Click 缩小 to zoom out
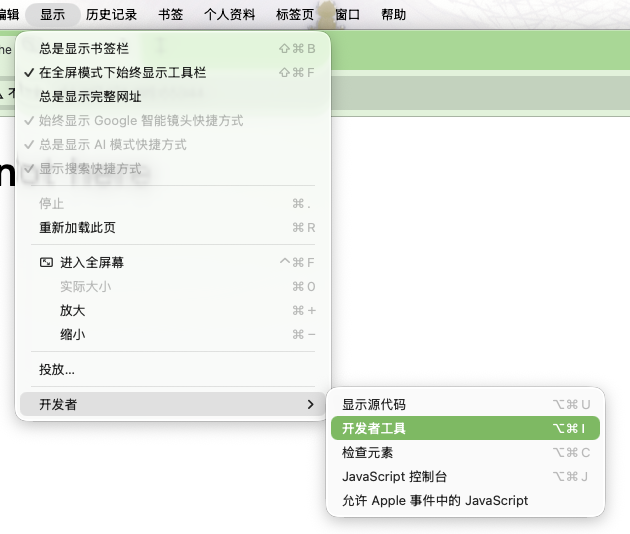630x534 pixels. [x=72, y=335]
